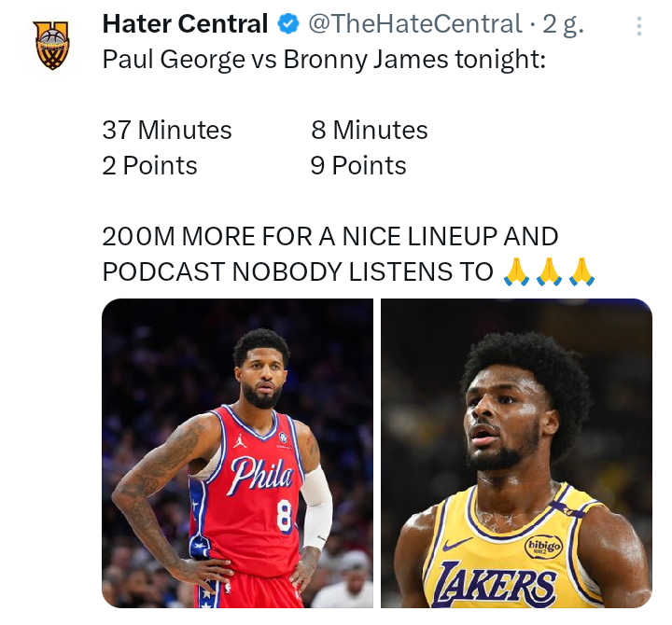
Task: Click the '37 Minutes' stat text
Action: (x=167, y=130)
